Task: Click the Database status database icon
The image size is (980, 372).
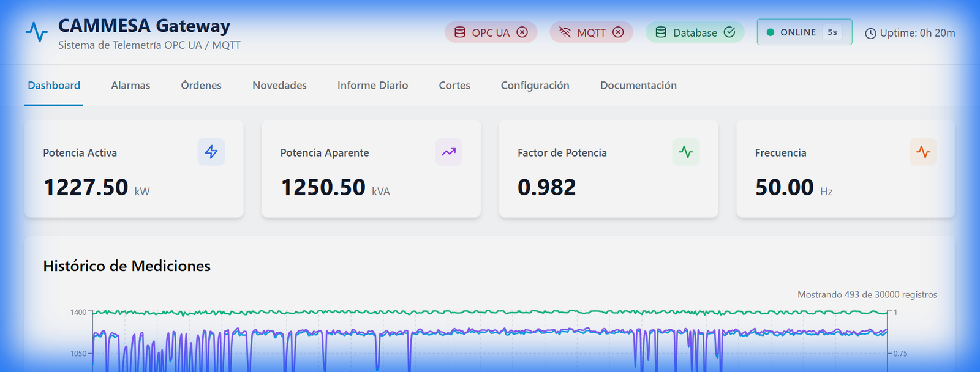Action: pos(661,32)
